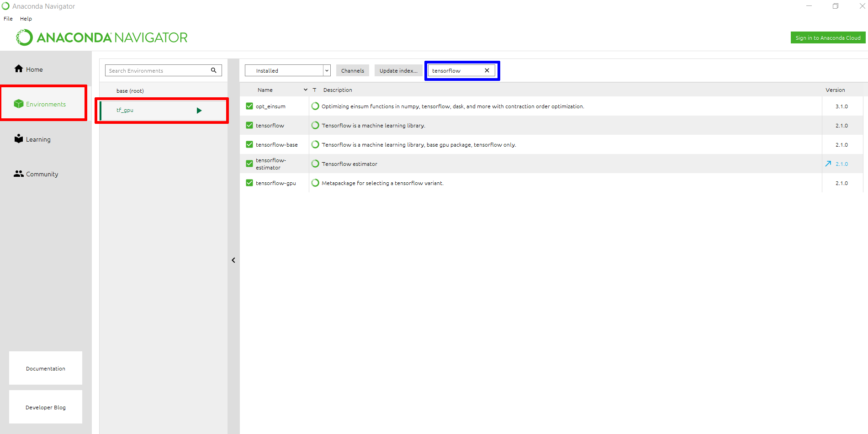The height and width of the screenshot is (434, 868).
Task: Click the tensorflow-base version 2.1.0
Action: [842, 145]
